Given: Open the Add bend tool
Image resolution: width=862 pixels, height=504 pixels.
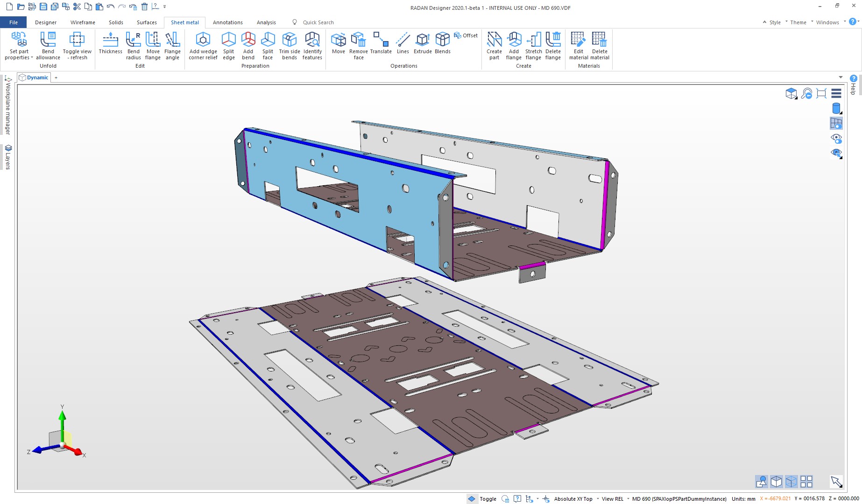Looking at the screenshot, I should click(x=248, y=45).
